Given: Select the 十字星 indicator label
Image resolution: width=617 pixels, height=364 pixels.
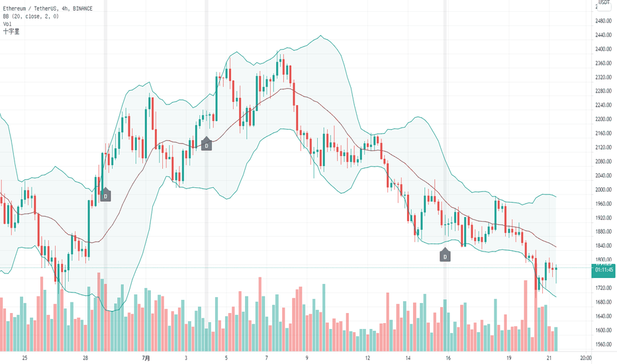Looking at the screenshot, I should [x=11, y=32].
